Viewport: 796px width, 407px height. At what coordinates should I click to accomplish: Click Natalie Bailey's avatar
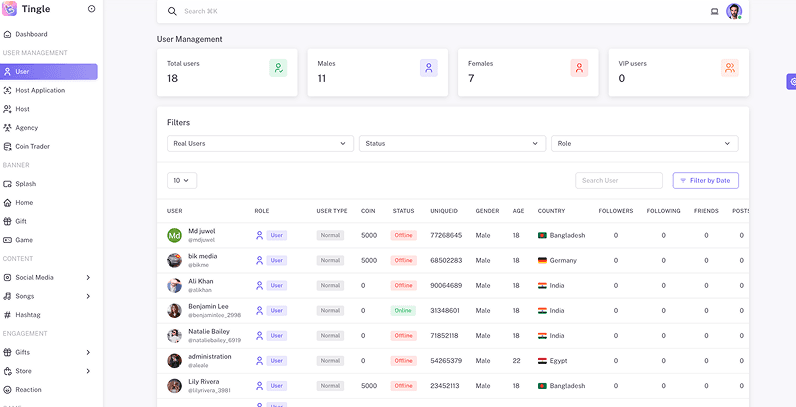(x=175, y=336)
